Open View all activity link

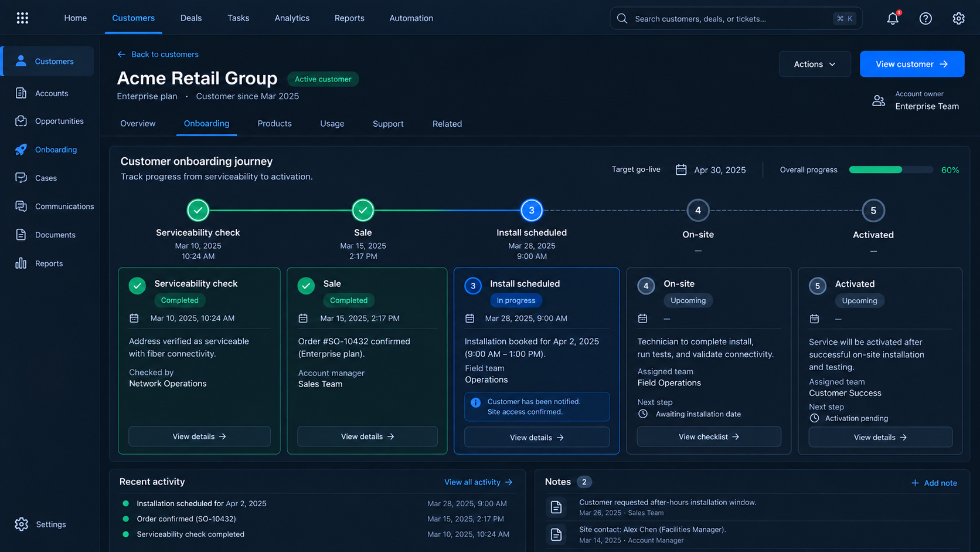tap(478, 482)
